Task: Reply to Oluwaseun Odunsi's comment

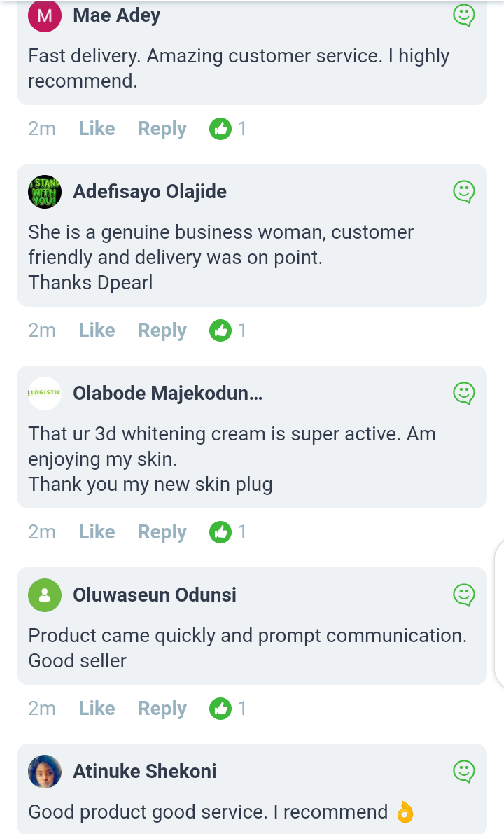Action: tap(162, 709)
